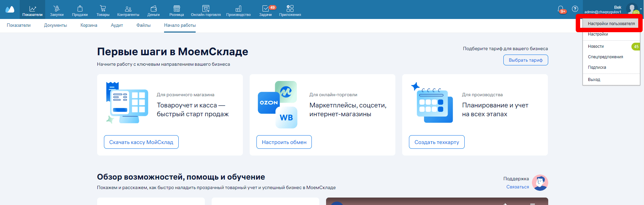Click the admin@zhaqsygulov1 account name
Viewport: 644px width, 205px height.
[603, 12]
